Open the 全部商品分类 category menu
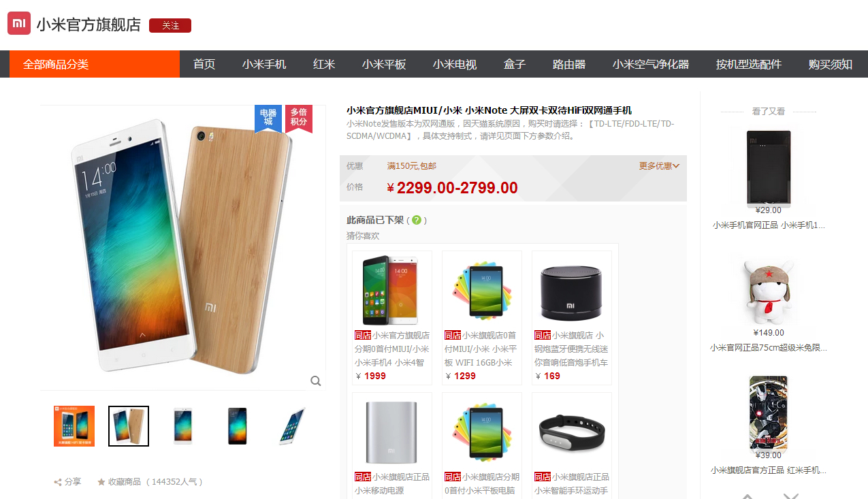868x499 pixels. coord(95,64)
